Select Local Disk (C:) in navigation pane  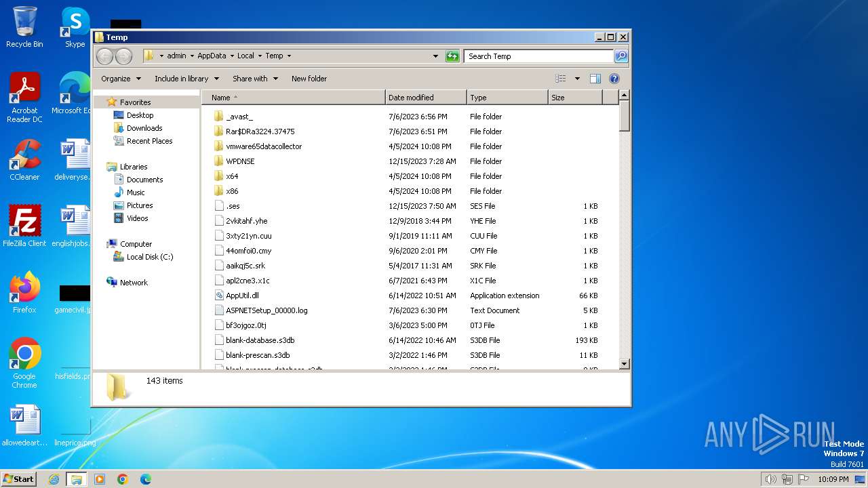149,257
